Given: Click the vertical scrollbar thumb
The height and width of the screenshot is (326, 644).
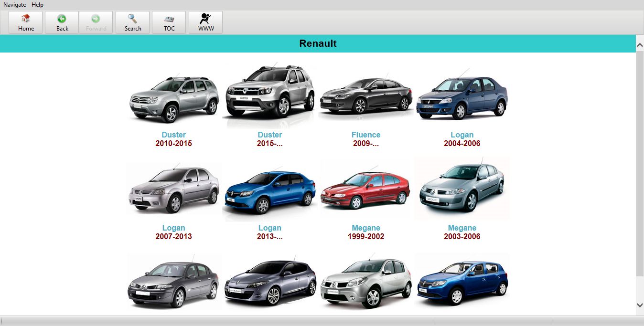Looking at the screenshot, I should [x=640, y=163].
